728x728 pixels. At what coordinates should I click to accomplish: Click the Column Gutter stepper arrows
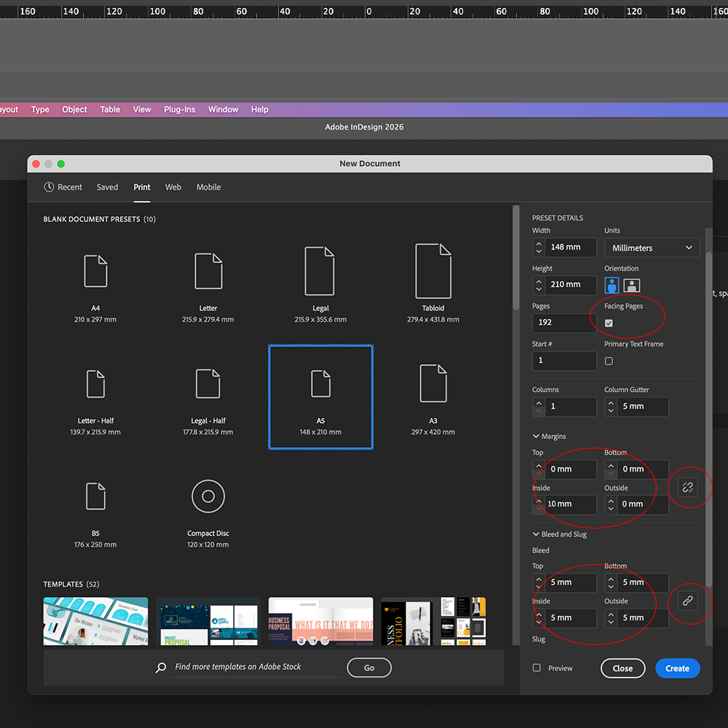coord(611,406)
